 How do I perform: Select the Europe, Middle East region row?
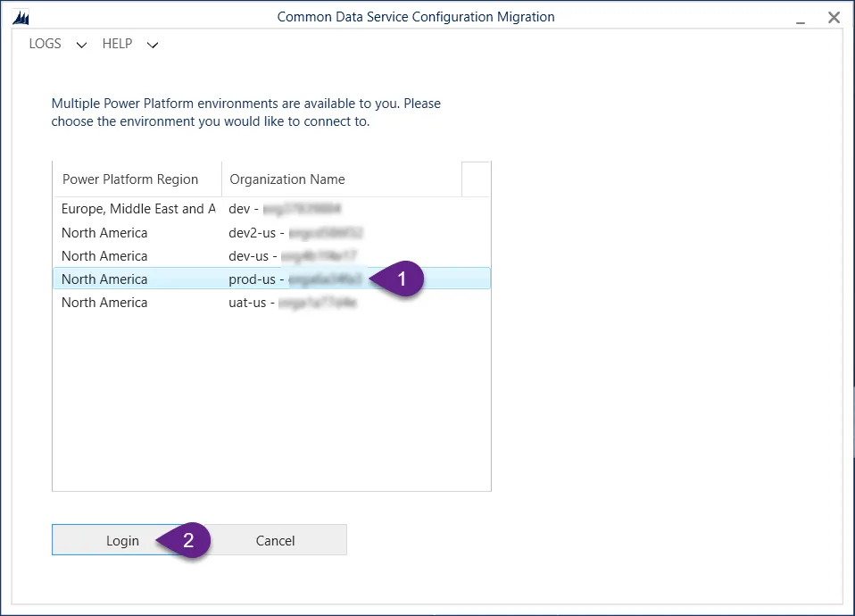pyautogui.click(x=271, y=209)
